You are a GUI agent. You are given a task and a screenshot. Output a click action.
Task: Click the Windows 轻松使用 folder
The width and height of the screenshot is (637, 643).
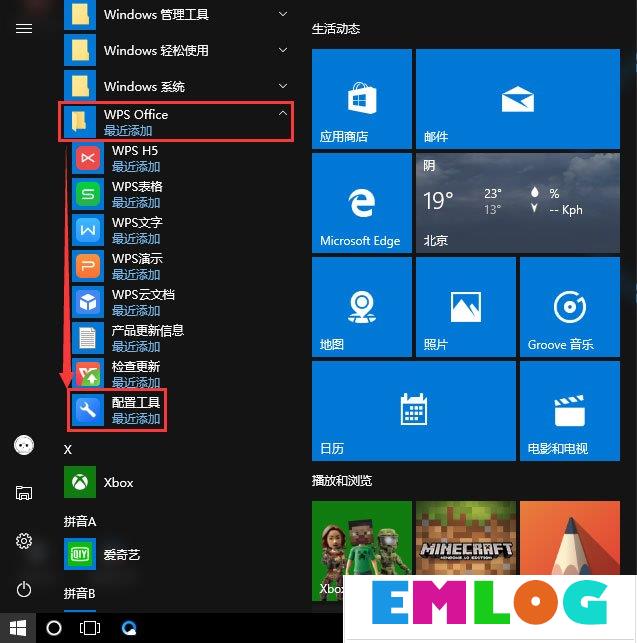176,50
